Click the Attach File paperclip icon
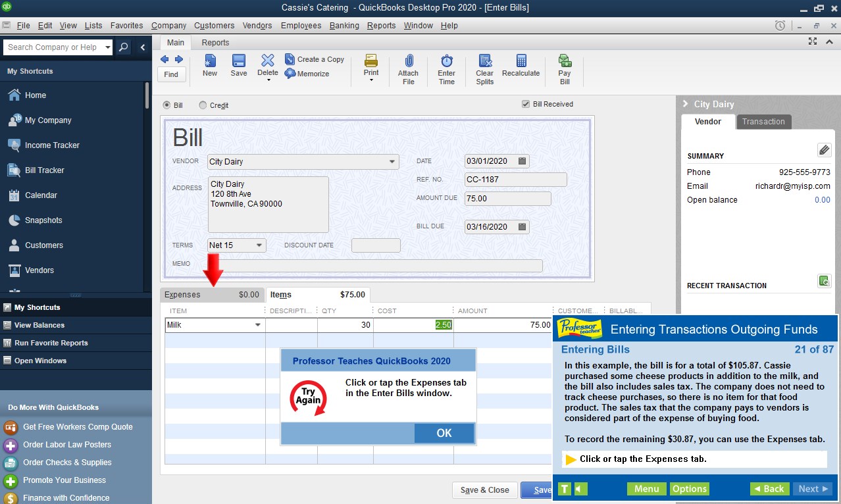 [x=408, y=61]
